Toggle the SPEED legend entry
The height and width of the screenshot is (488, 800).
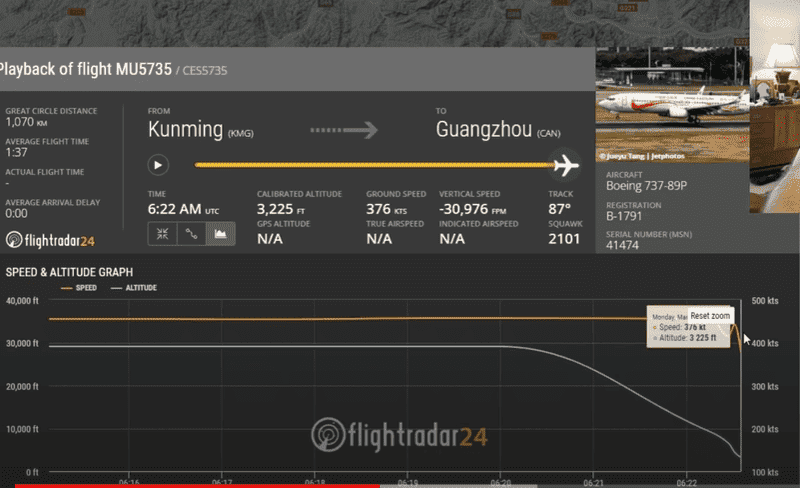[79, 288]
